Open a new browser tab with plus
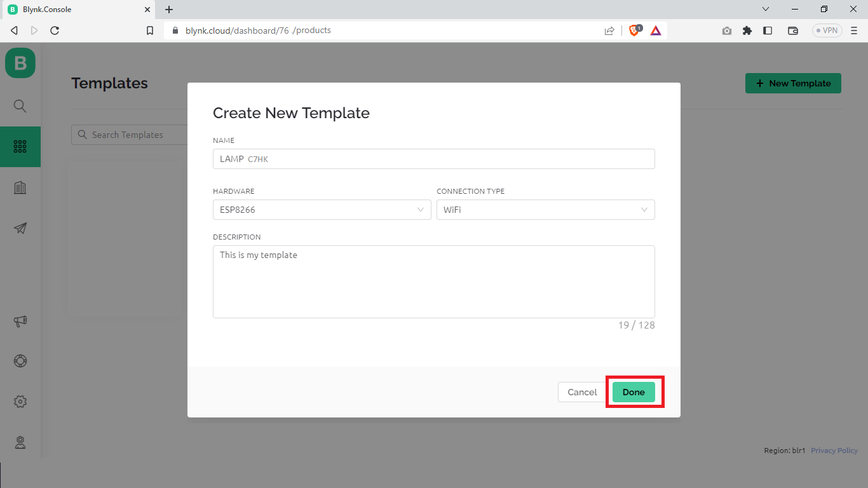The height and width of the screenshot is (488, 868). (169, 10)
